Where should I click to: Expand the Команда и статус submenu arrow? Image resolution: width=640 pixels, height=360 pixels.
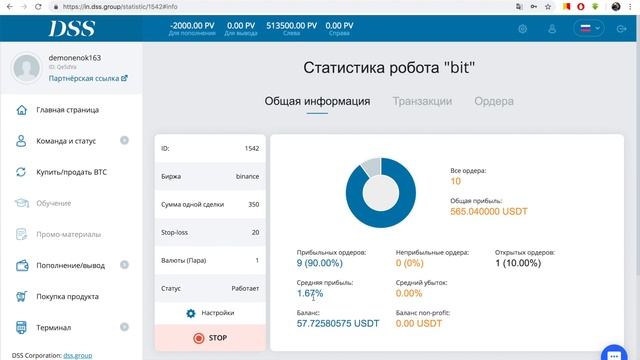click(124, 140)
